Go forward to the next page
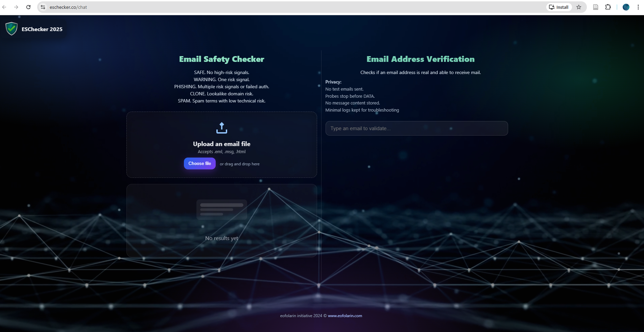The width and height of the screenshot is (644, 332). 16,7
